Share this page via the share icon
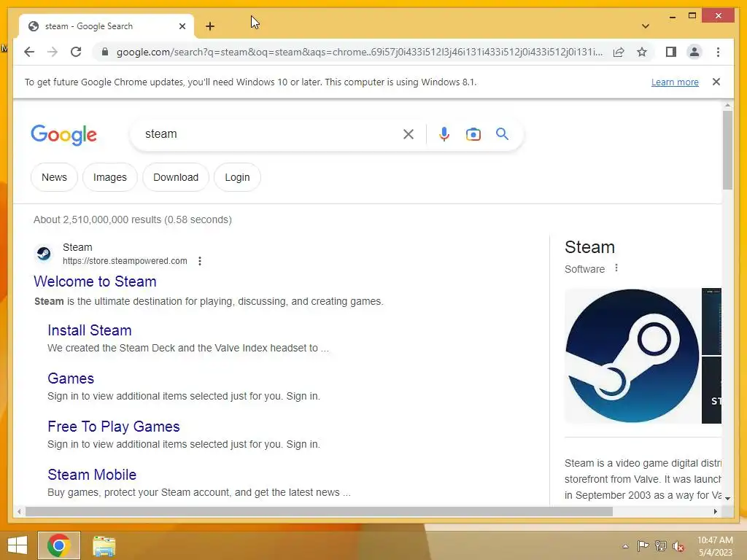The image size is (747, 560). point(619,52)
